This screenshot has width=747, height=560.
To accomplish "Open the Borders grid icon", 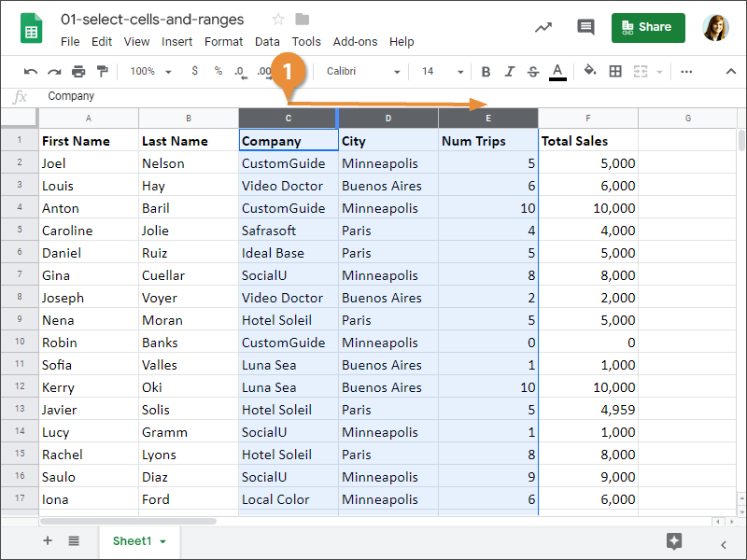I will pyautogui.click(x=615, y=72).
